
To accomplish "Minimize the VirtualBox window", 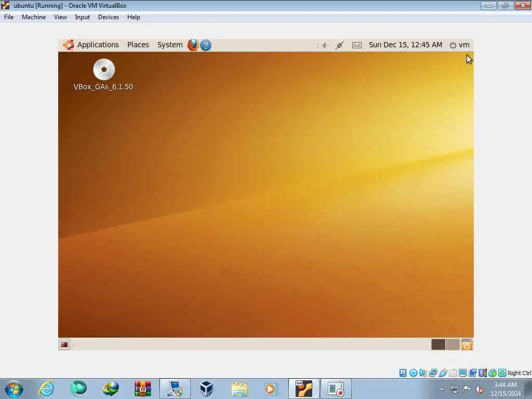I will 488,5.
